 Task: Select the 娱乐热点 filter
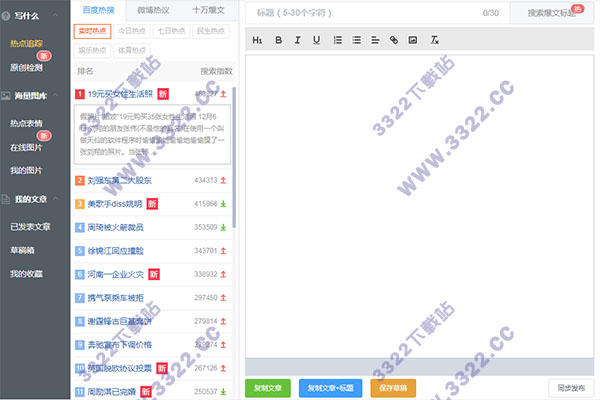(92, 50)
